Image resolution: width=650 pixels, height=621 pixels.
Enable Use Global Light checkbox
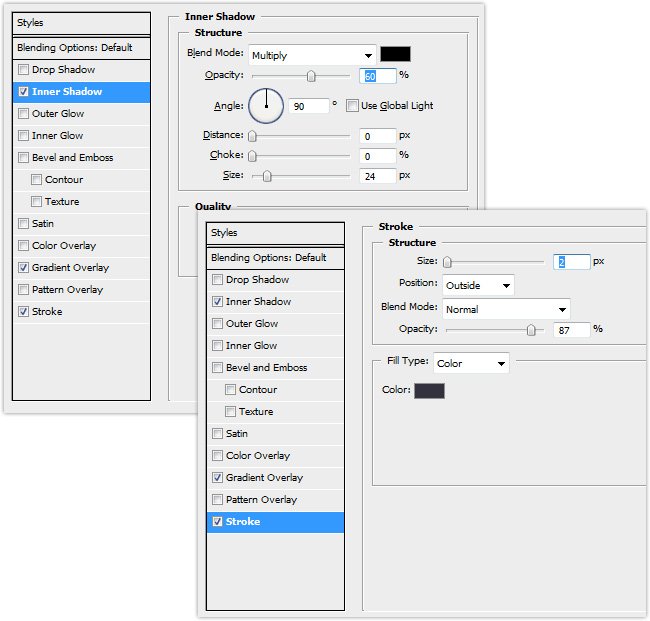tap(352, 105)
